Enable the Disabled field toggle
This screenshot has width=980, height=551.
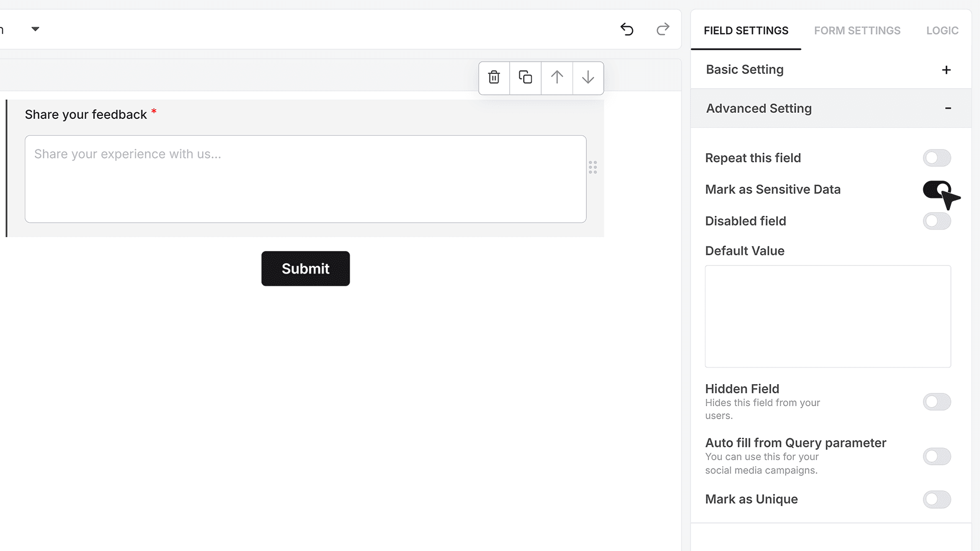[x=937, y=221]
